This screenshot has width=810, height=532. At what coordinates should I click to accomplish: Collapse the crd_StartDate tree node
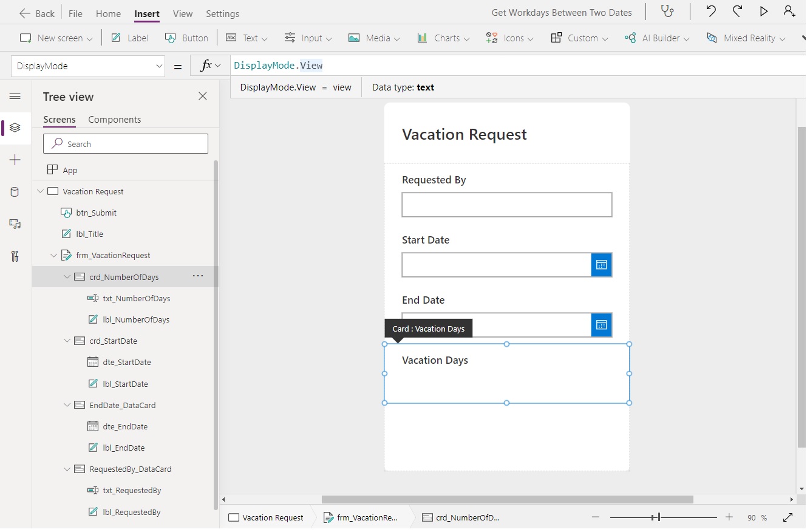pos(67,341)
